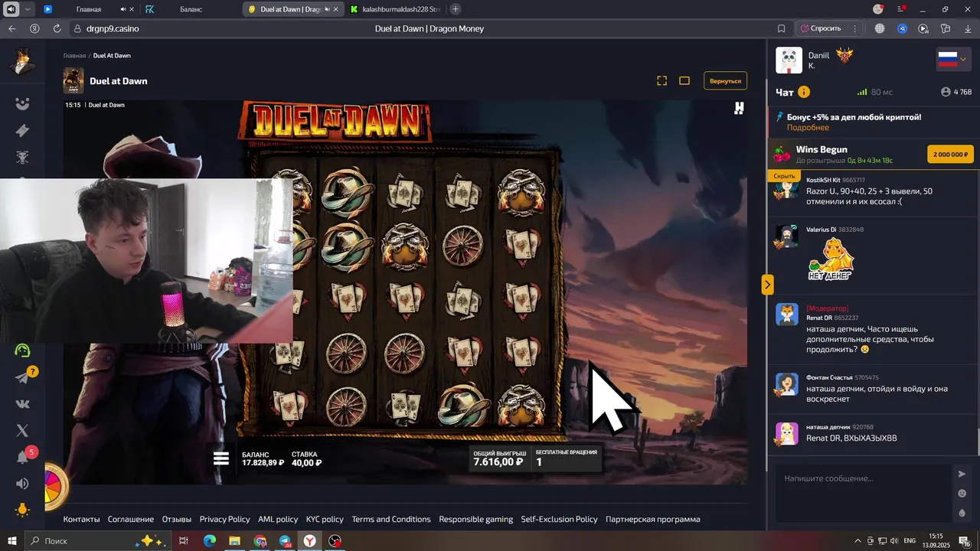Viewport: 980px width, 551px height.
Task: Open the KYC policy footer link
Action: pyautogui.click(x=325, y=520)
